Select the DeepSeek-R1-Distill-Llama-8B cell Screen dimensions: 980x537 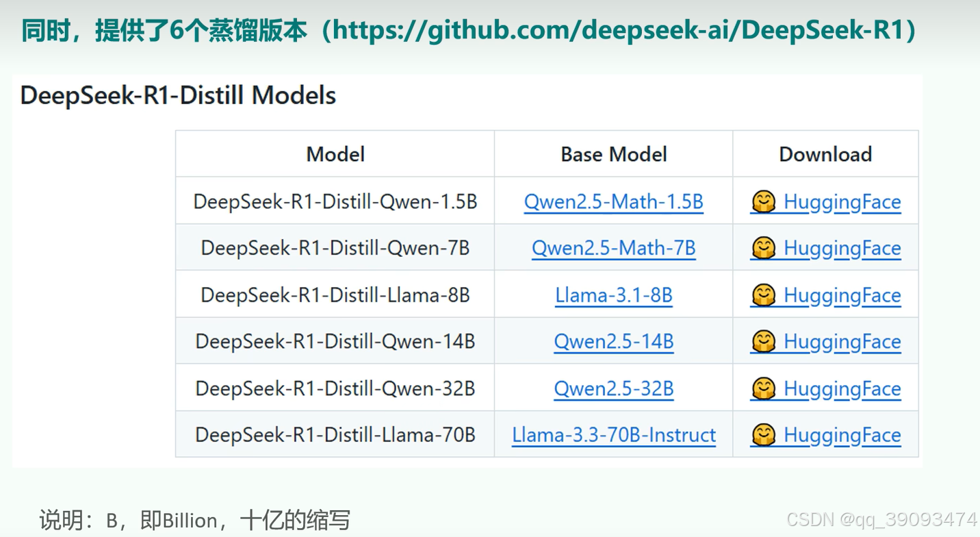335,294
